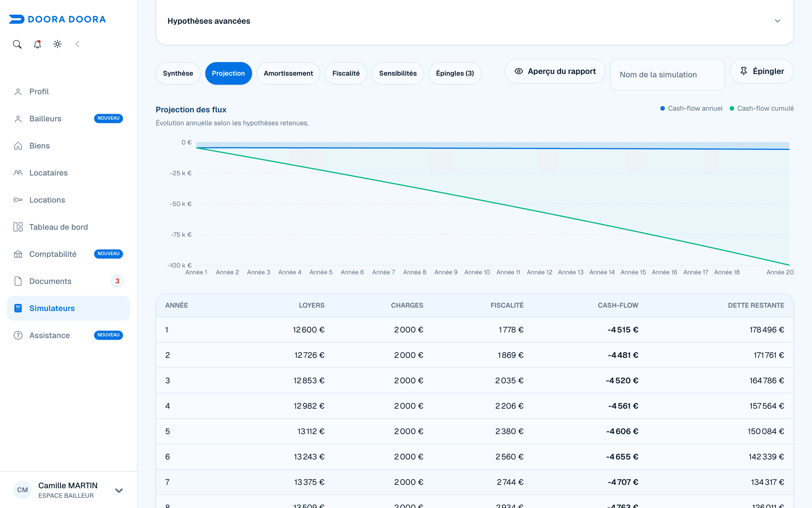
Task: Collapse the sidebar with chevron arrow
Action: [78, 44]
